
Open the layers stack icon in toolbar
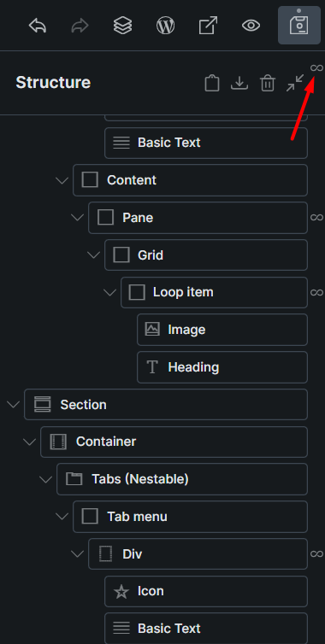click(122, 26)
